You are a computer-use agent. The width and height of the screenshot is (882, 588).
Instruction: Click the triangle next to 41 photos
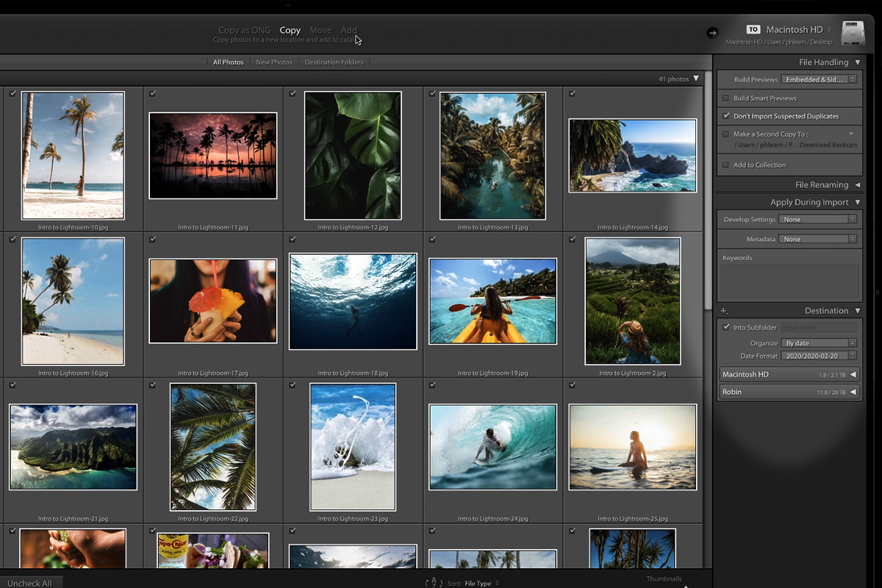click(x=696, y=79)
